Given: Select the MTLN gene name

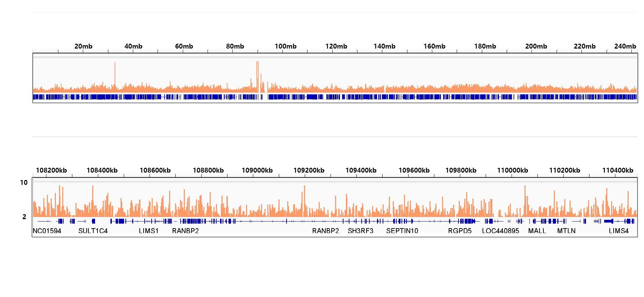Looking at the screenshot, I should pos(566,231).
